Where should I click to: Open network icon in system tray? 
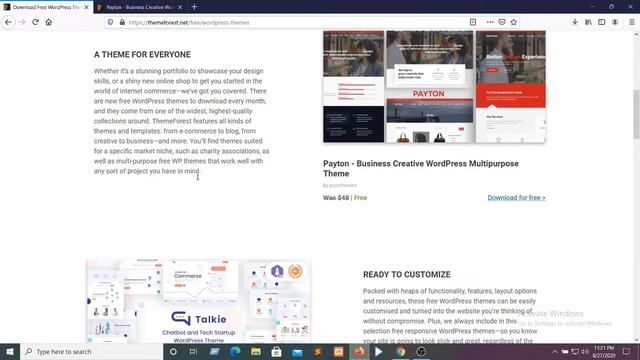(x=575, y=351)
